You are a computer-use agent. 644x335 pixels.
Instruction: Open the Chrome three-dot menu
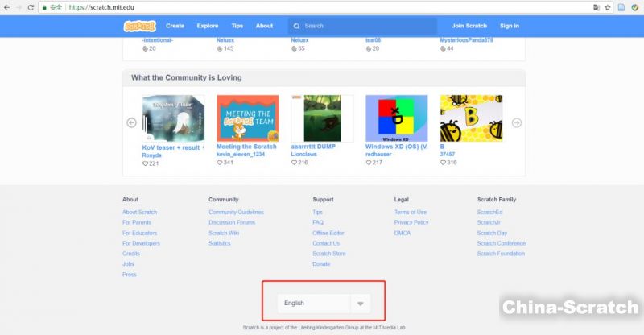pyautogui.click(x=636, y=7)
